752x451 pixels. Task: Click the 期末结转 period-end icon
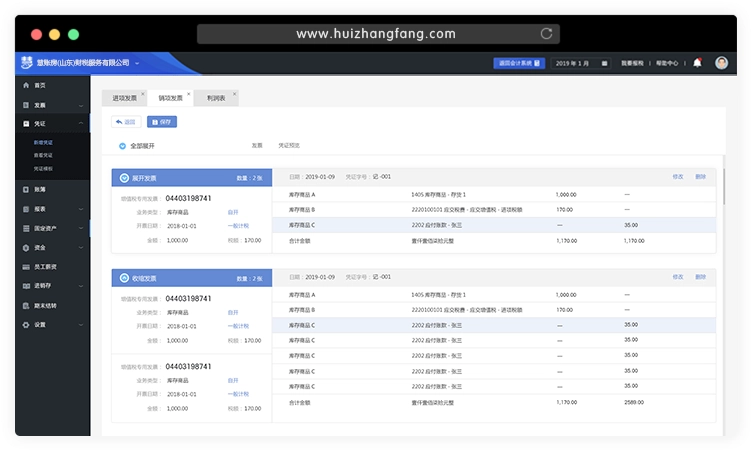coord(26,306)
